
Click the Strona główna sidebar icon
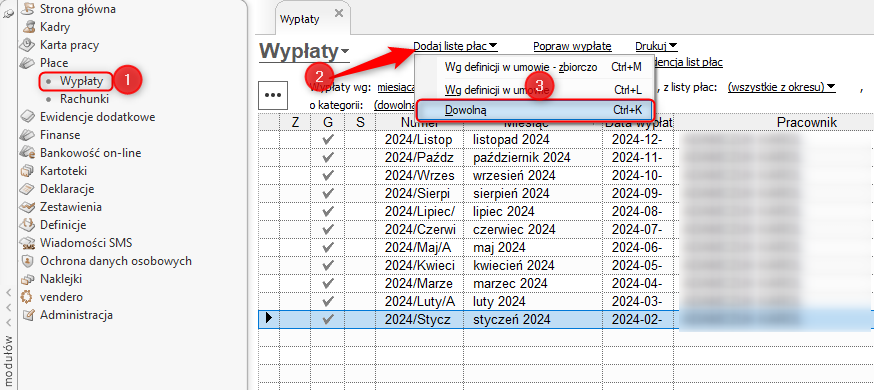27,9
